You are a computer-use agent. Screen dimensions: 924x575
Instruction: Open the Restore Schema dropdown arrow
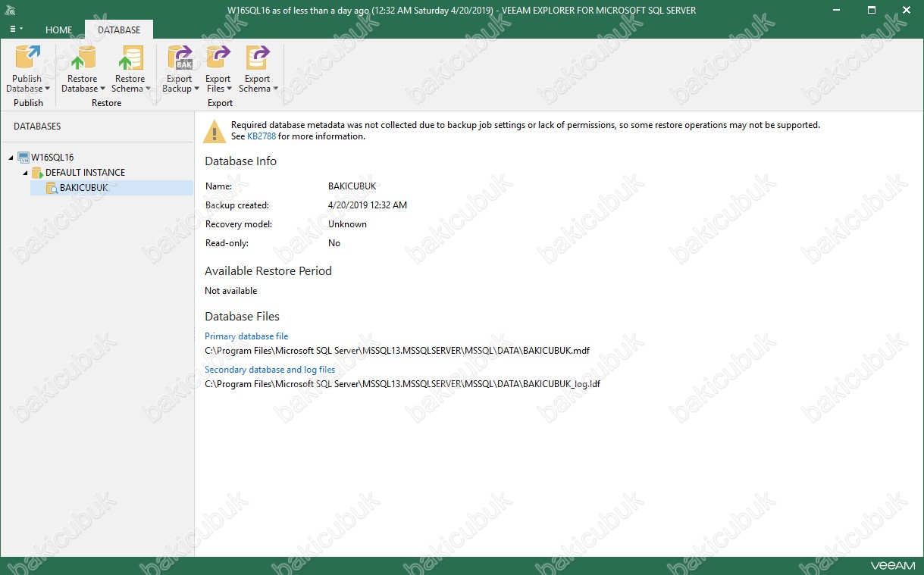(x=148, y=89)
